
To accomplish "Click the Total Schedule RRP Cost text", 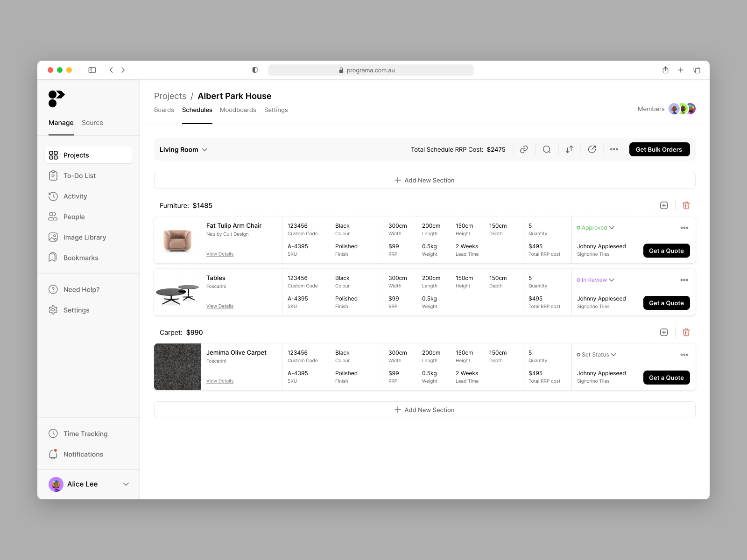I will pos(458,149).
